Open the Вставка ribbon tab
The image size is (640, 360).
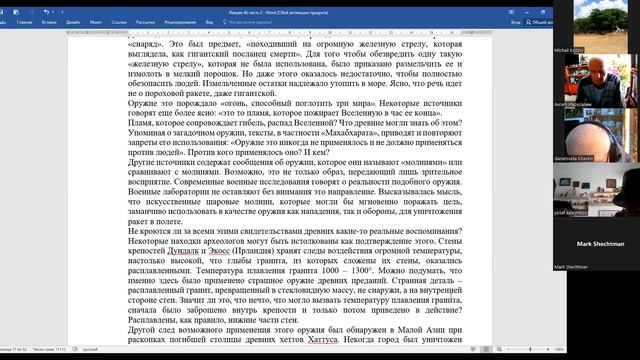(49, 22)
